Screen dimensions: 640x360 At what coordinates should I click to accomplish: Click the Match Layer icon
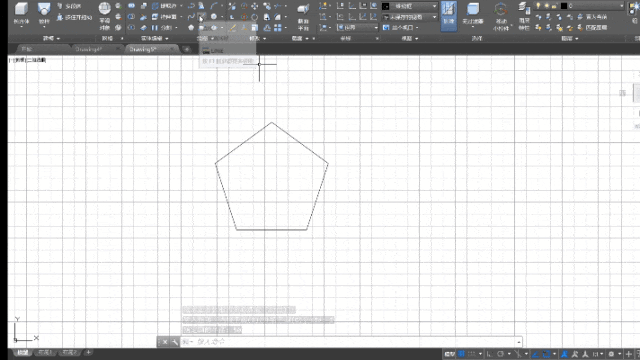[x=580, y=27]
